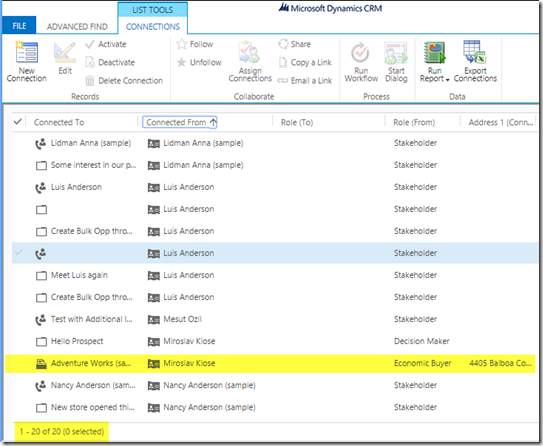
Task: Click task icon beside Meet Luis again
Action: click(41, 276)
